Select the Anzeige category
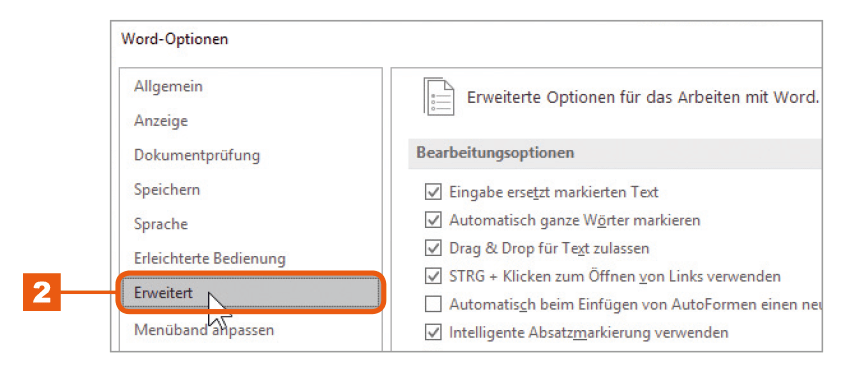Viewport: 850px width, 372px height. (x=161, y=120)
